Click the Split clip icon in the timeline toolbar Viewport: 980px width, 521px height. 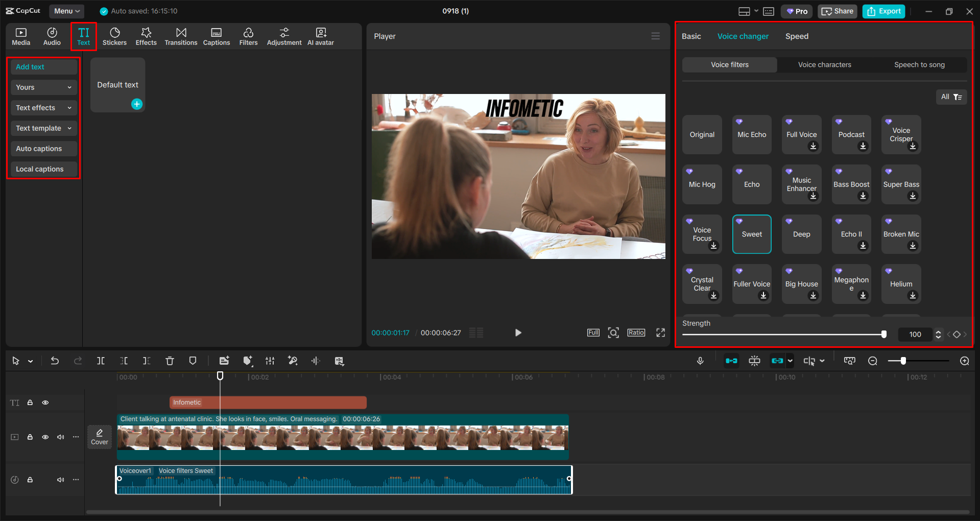(101, 361)
